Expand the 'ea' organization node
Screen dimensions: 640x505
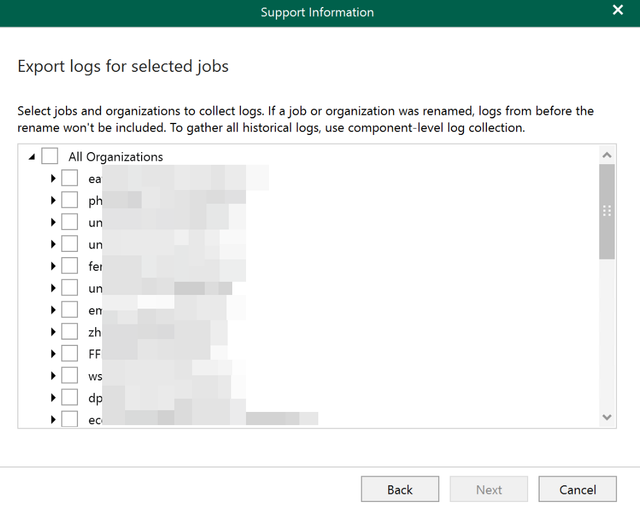[53, 178]
